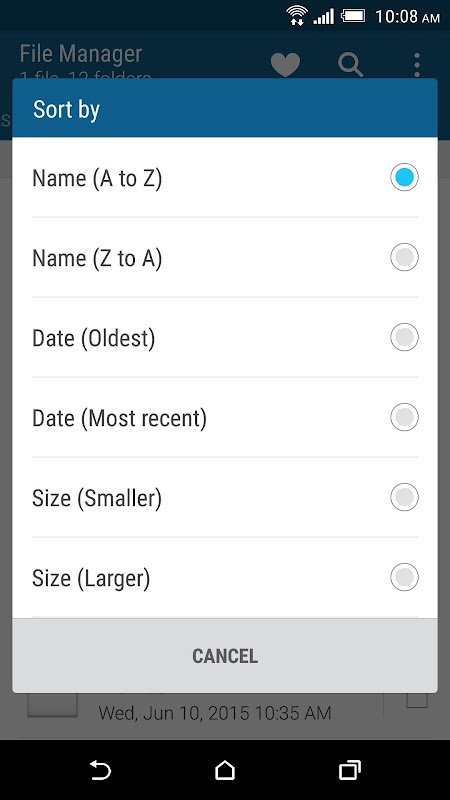The width and height of the screenshot is (450, 800).
Task: Select Date (Oldest) radio button
Action: 405,337
